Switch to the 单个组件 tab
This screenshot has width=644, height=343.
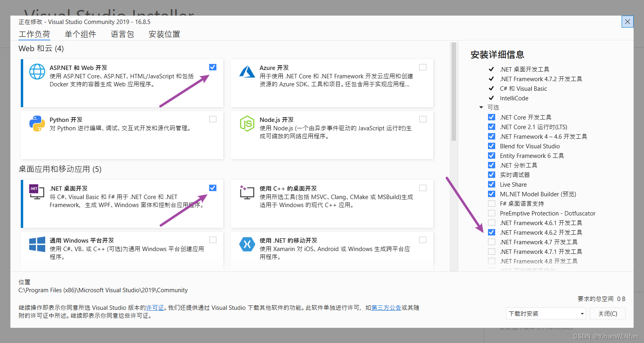pyautogui.click(x=80, y=34)
